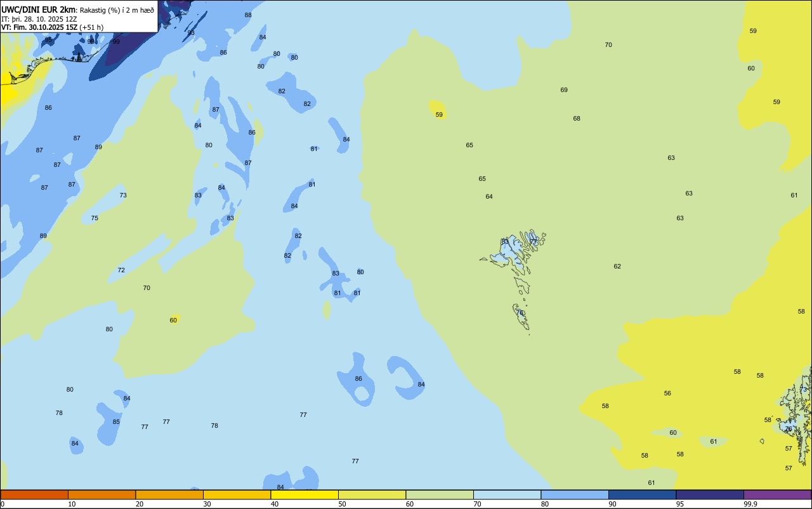
Task: Click the 'VT: Fim. 30.10.2025 15Z' line
Action: tap(39, 27)
